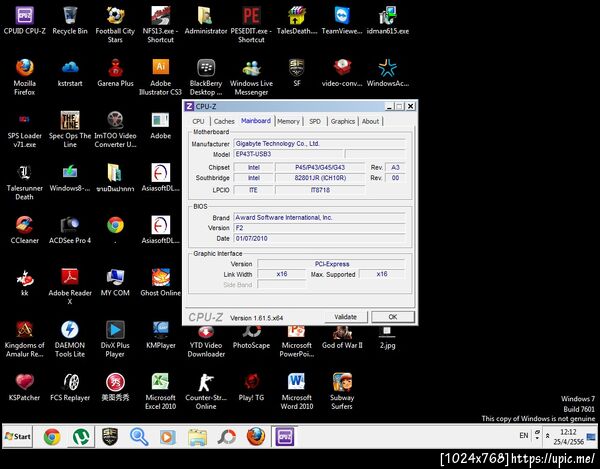Image resolution: width=600 pixels, height=469 pixels.
Task: Open Adobe Illustrator CS3
Action: point(160,77)
